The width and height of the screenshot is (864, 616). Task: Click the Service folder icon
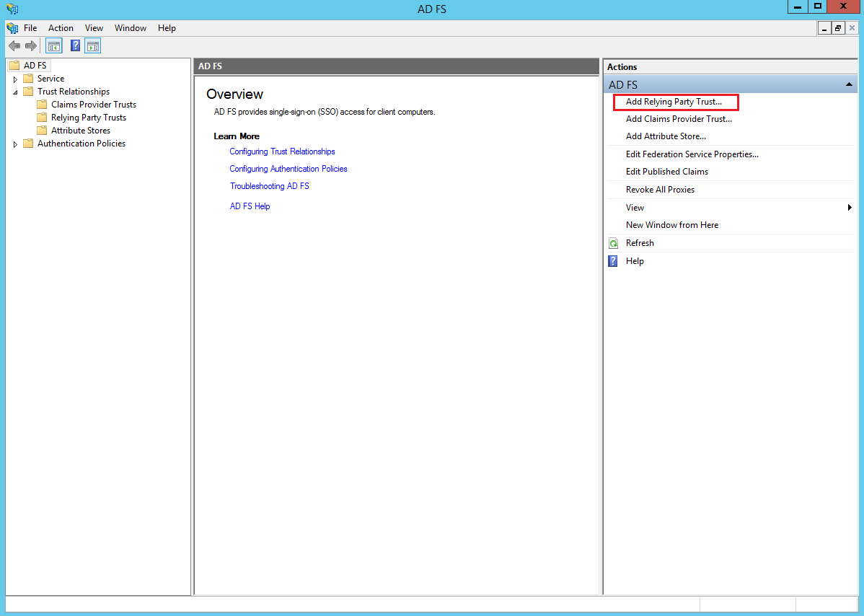[x=28, y=78]
